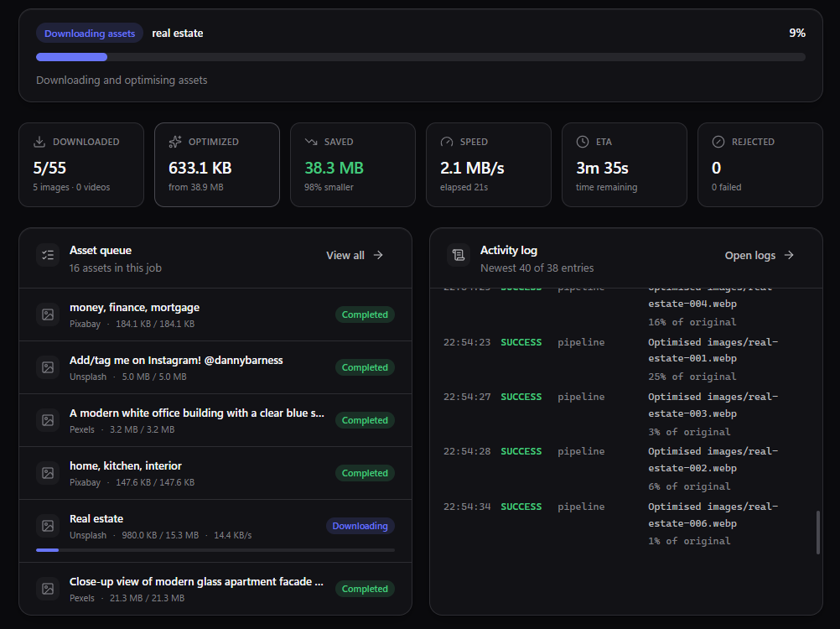Select the 5/55 downloaded value
This screenshot has width=840, height=629.
click(49, 169)
